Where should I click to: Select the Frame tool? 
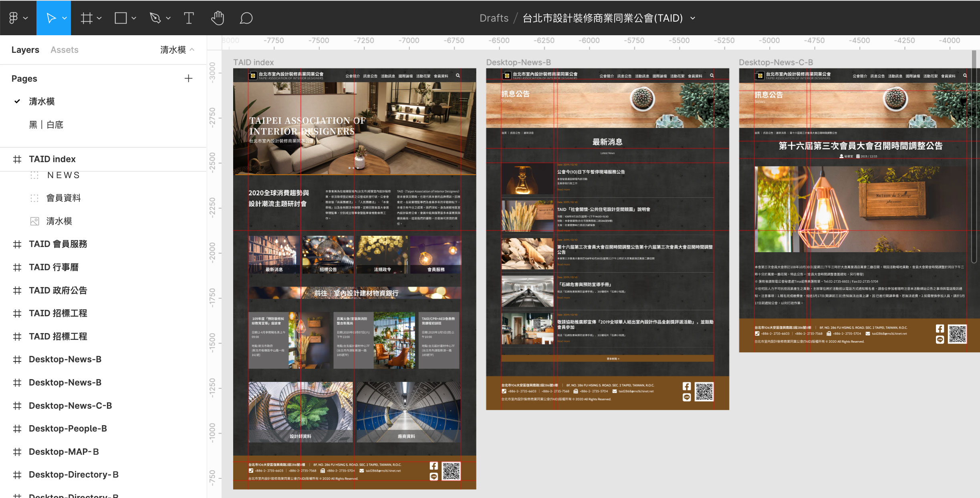(x=86, y=18)
